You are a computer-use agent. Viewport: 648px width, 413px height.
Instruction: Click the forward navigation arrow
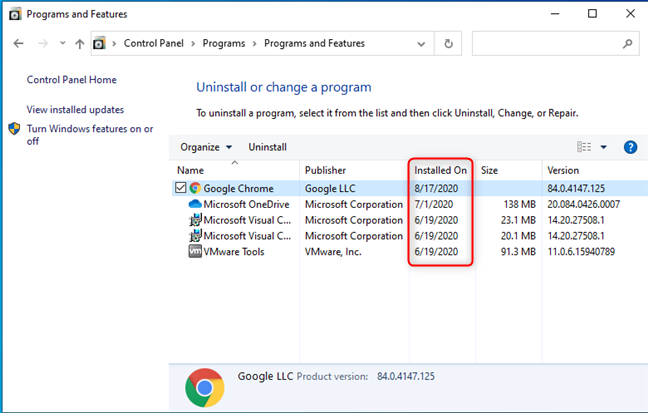click(43, 43)
